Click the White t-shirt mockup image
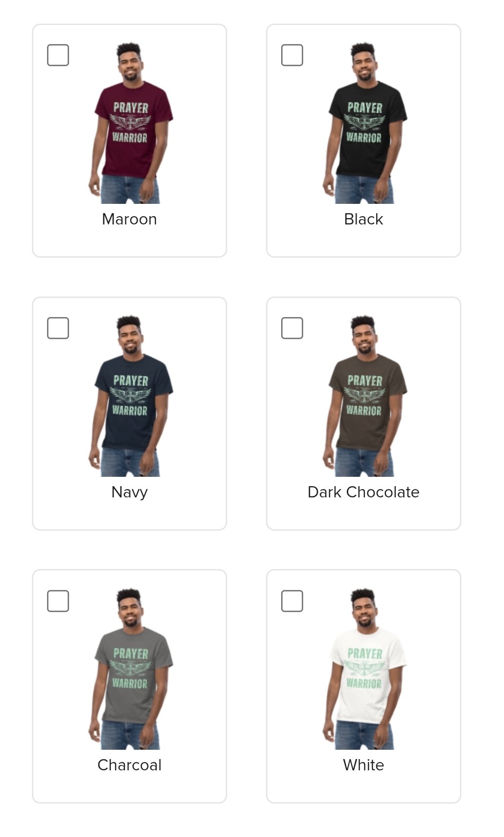The image size is (504, 837). click(x=364, y=669)
